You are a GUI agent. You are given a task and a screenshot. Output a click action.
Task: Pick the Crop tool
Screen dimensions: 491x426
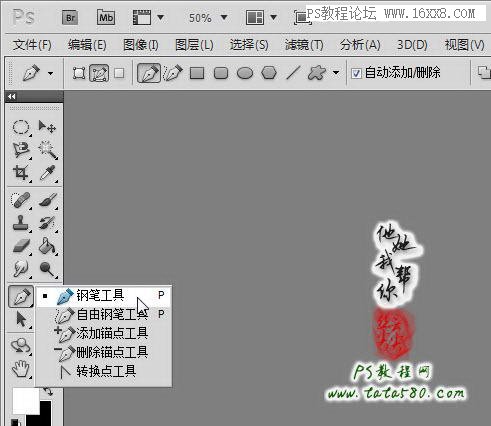click(21, 173)
